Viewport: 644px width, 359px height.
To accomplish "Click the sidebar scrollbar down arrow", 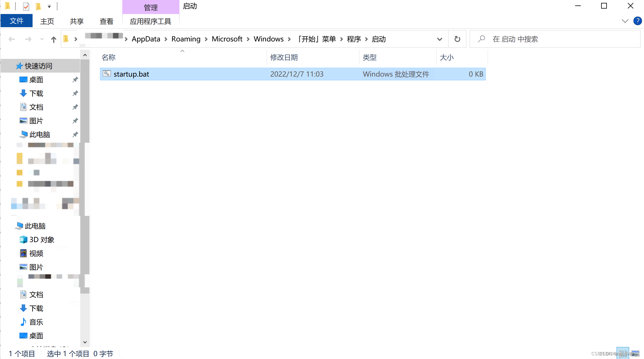I will (x=85, y=342).
